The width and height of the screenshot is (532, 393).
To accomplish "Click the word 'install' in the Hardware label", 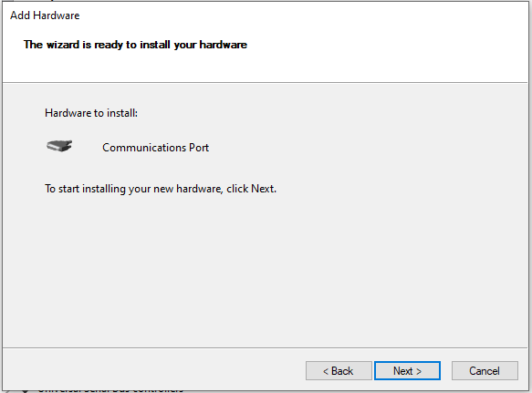I will [x=121, y=113].
